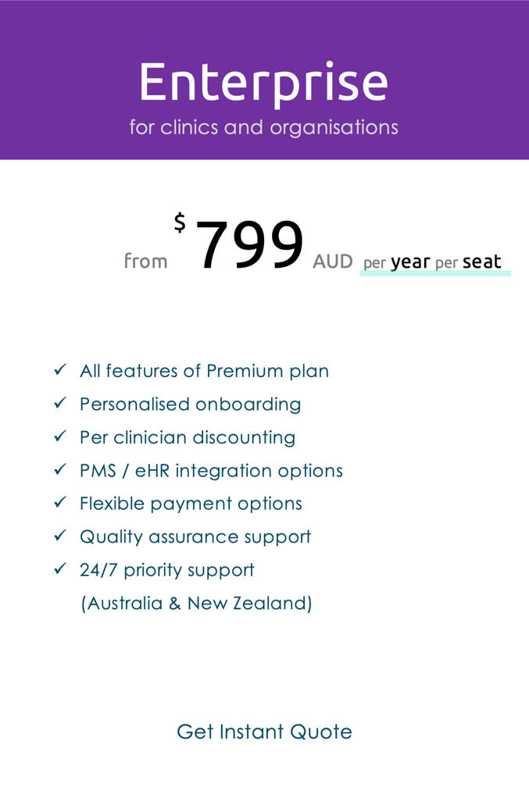Click the 'for clinics and organisations' subtitle
The width and height of the screenshot is (529, 812).
coord(264,127)
